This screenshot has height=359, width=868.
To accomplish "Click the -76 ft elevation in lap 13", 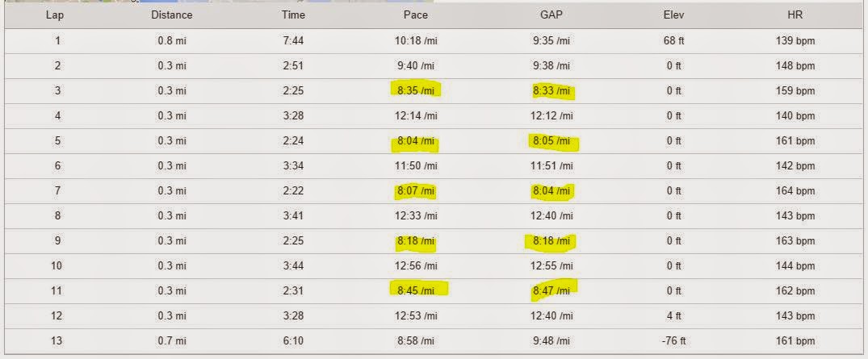I will tap(673, 341).
